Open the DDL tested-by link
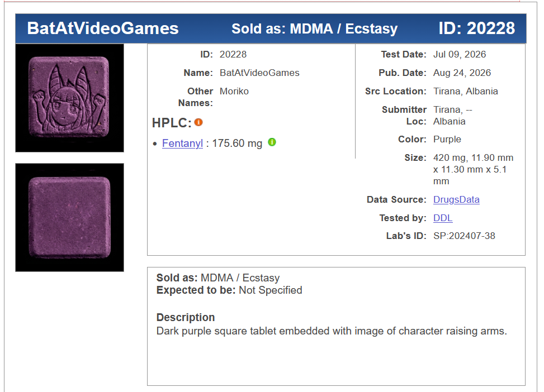 click(x=443, y=218)
